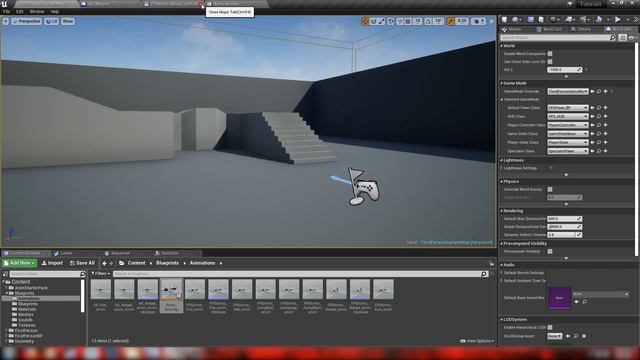640x360 pixels.
Task: Toggle Override World Gravity checkbox
Action: (550, 189)
